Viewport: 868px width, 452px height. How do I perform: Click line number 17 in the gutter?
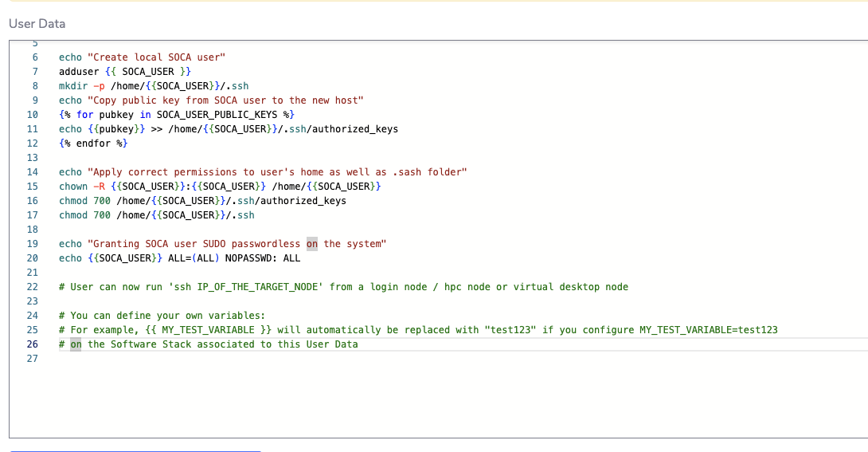click(x=33, y=215)
